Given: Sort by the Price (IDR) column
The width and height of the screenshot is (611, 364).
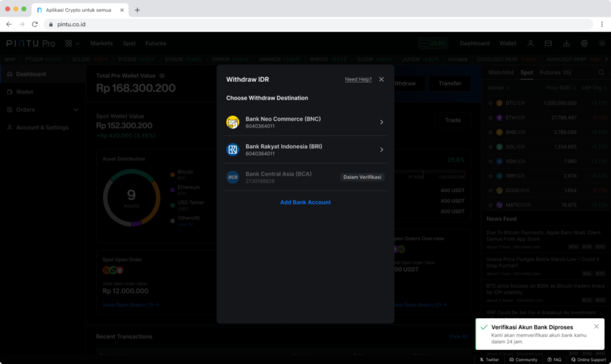Looking at the screenshot, I should coord(561,88).
